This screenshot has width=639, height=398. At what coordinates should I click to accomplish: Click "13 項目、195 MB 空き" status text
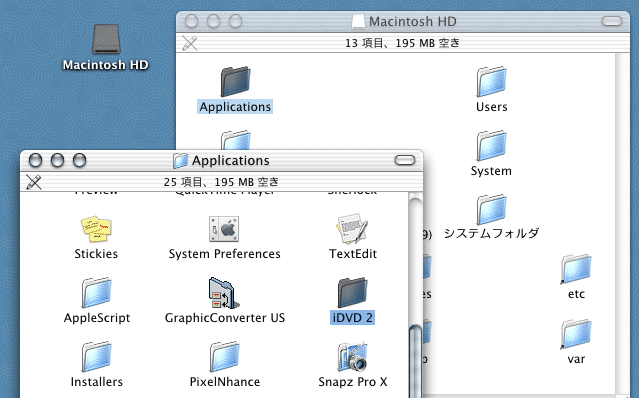(402, 43)
